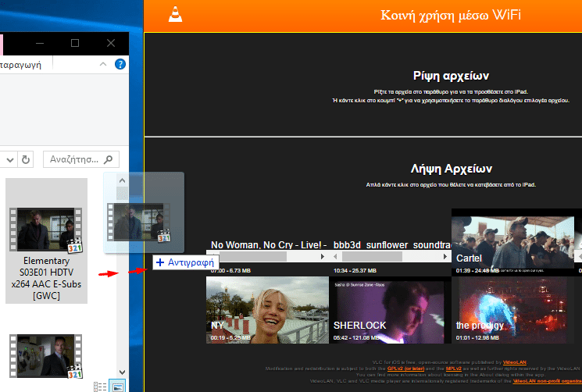Switch Explorer to large icons view
This screenshot has height=392, width=582.
pyautogui.click(x=117, y=387)
